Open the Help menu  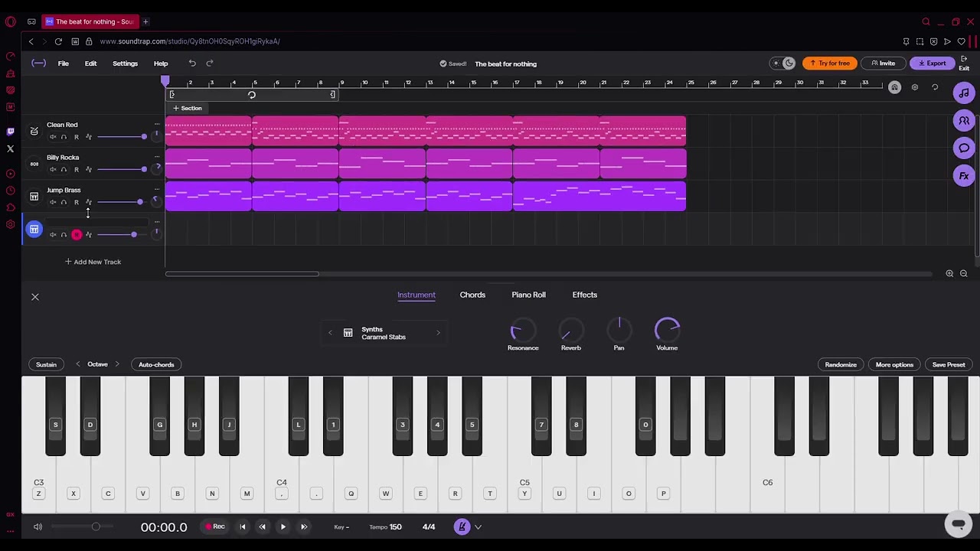point(161,64)
